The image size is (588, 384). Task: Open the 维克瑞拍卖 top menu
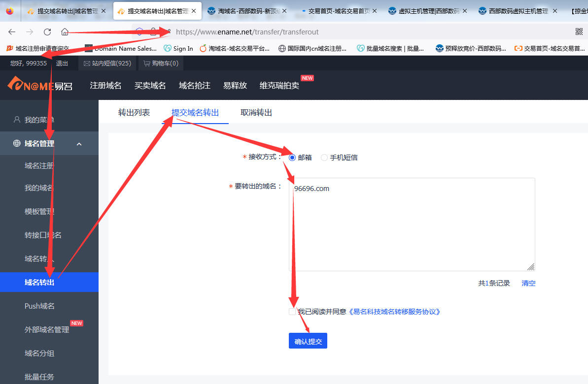tap(279, 86)
